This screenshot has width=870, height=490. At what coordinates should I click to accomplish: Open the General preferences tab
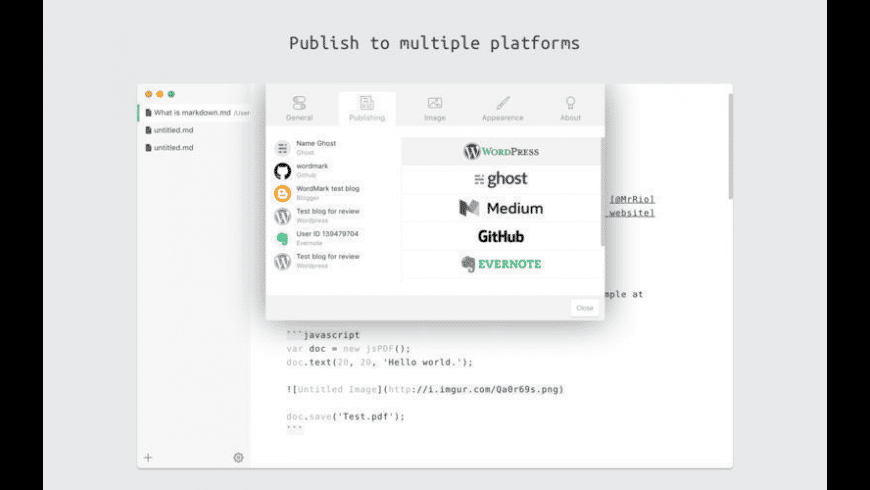point(299,109)
